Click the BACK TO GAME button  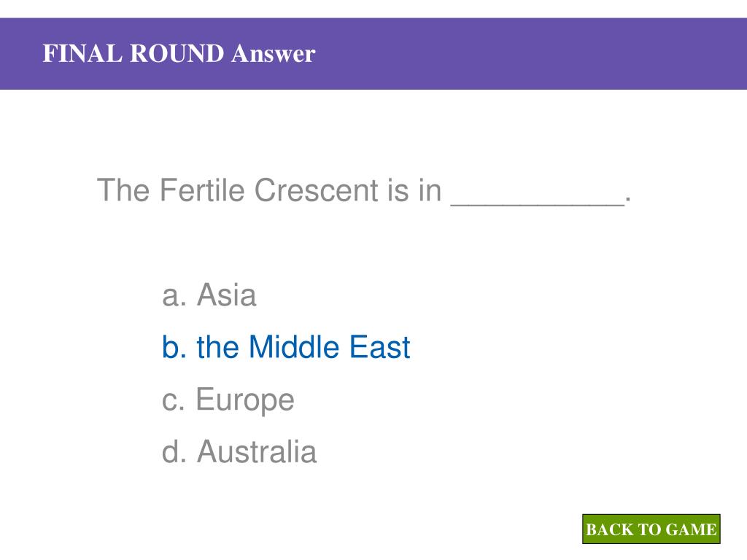651,529
